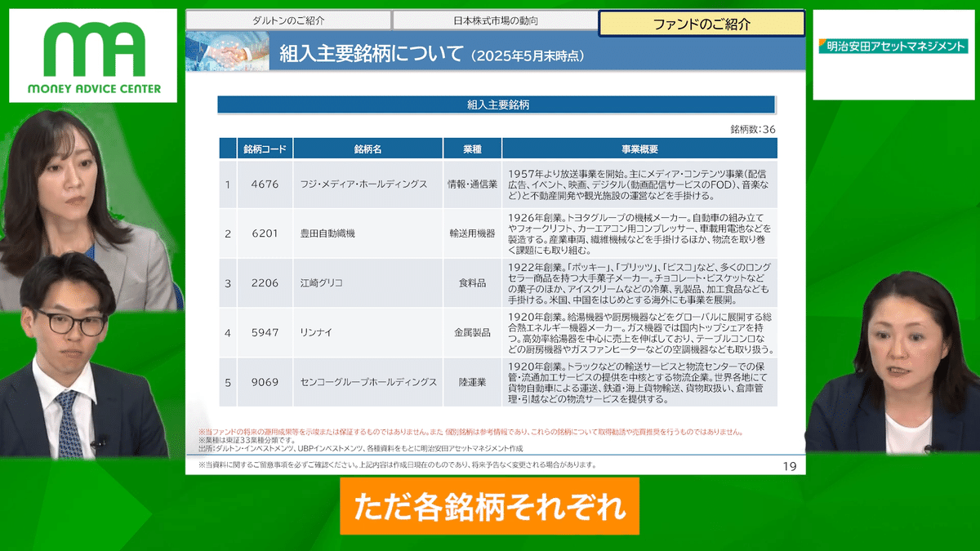The height and width of the screenshot is (551, 980).
Task: Click the 金属製品 sector cell
Action: [472, 332]
